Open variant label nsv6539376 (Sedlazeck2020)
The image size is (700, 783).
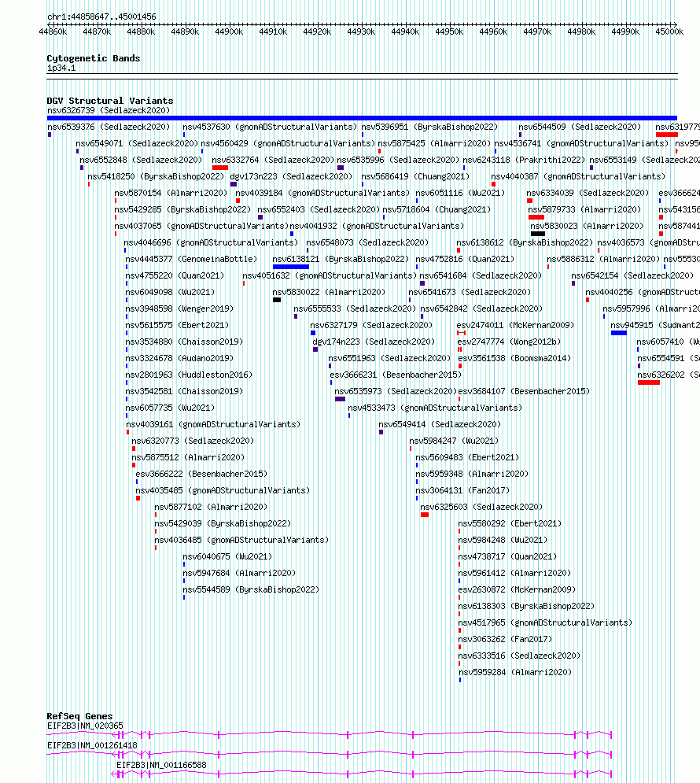coord(109,127)
